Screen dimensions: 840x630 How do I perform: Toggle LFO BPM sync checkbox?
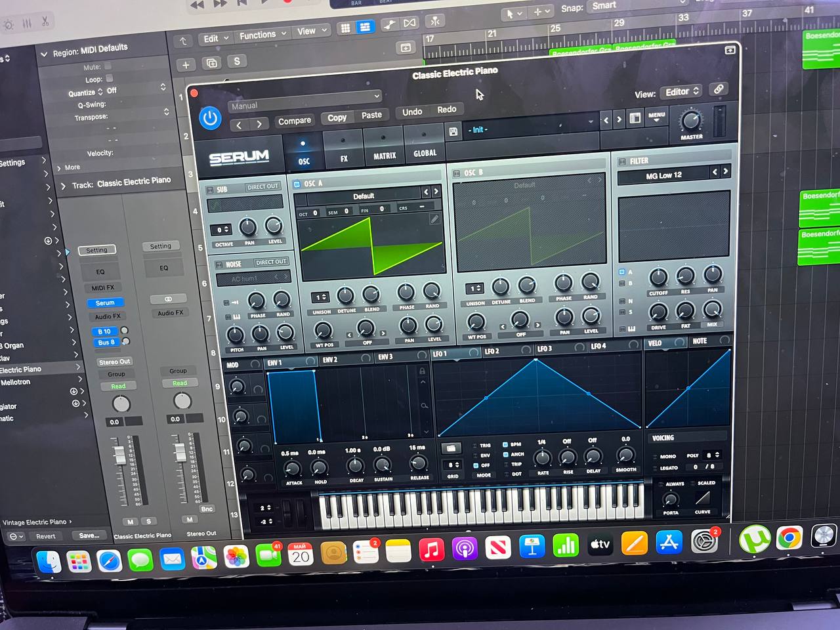click(505, 444)
